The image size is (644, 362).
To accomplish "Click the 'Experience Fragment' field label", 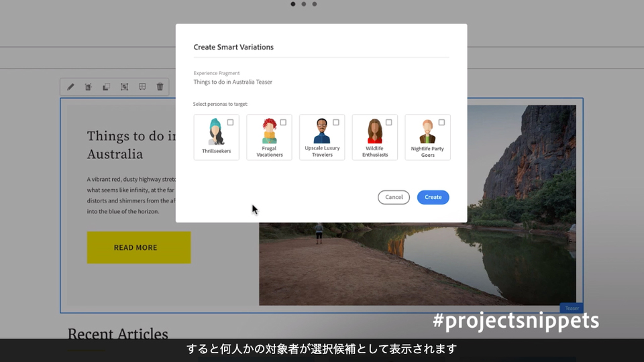I will tap(217, 73).
